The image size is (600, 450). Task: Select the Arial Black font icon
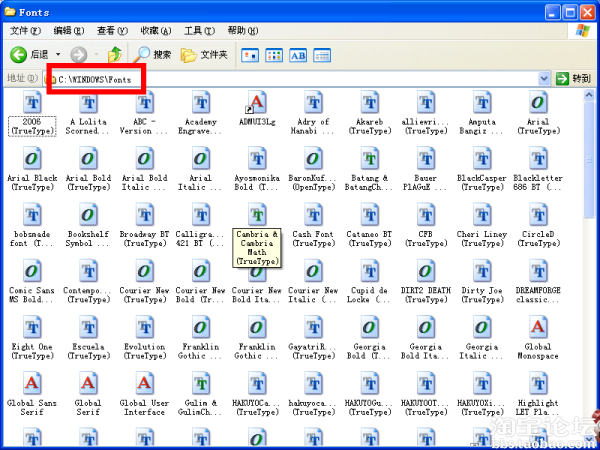[32, 158]
